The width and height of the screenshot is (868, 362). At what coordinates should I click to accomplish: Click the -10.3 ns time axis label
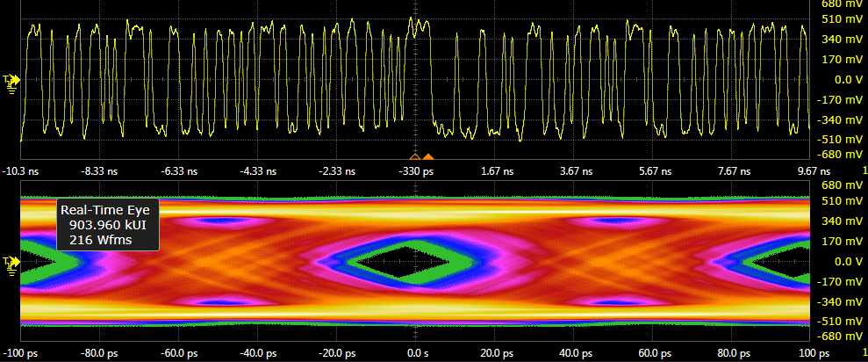coord(22,172)
